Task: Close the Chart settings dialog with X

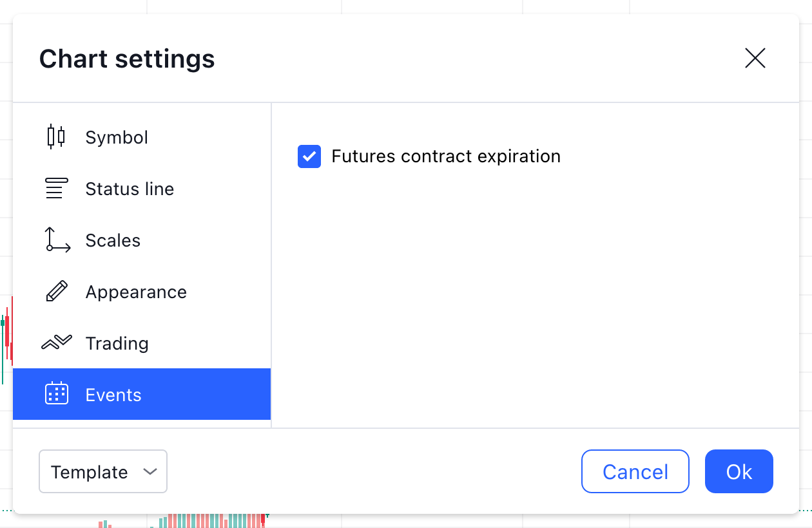Action: pyautogui.click(x=755, y=59)
